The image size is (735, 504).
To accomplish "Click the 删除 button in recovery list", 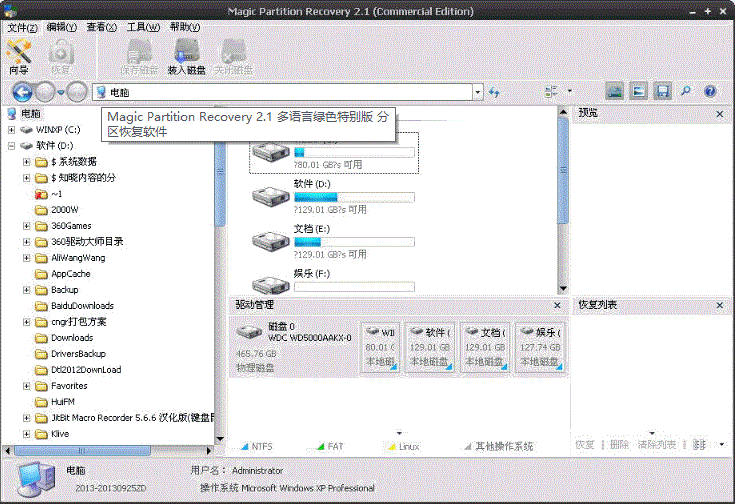I will tap(619, 444).
